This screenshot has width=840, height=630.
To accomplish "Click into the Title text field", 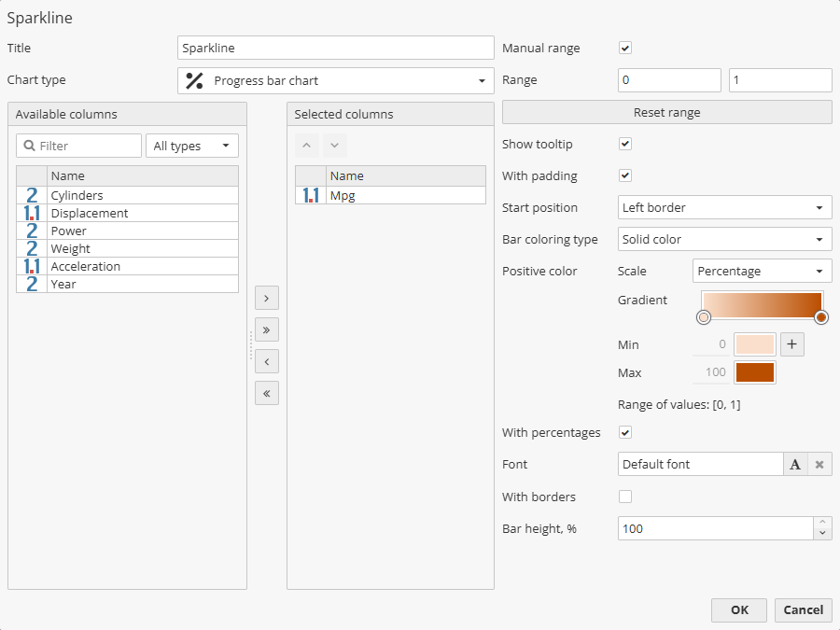I will (335, 48).
